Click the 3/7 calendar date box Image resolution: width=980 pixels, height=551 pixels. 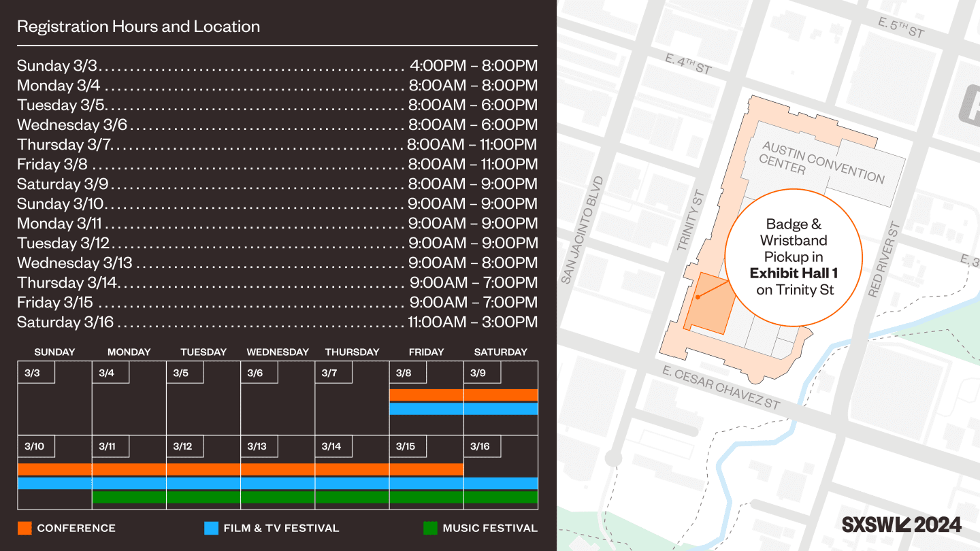pyautogui.click(x=333, y=372)
